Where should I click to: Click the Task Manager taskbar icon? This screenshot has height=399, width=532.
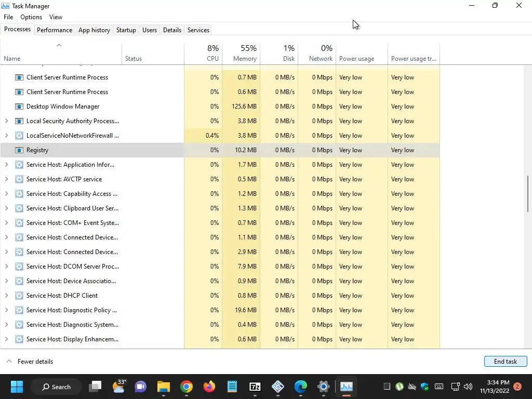[347, 387]
